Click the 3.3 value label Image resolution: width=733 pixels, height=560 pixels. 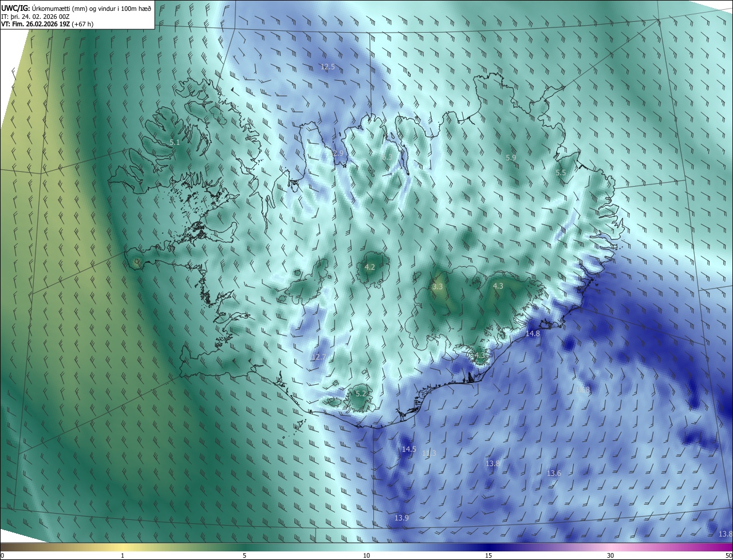click(438, 286)
